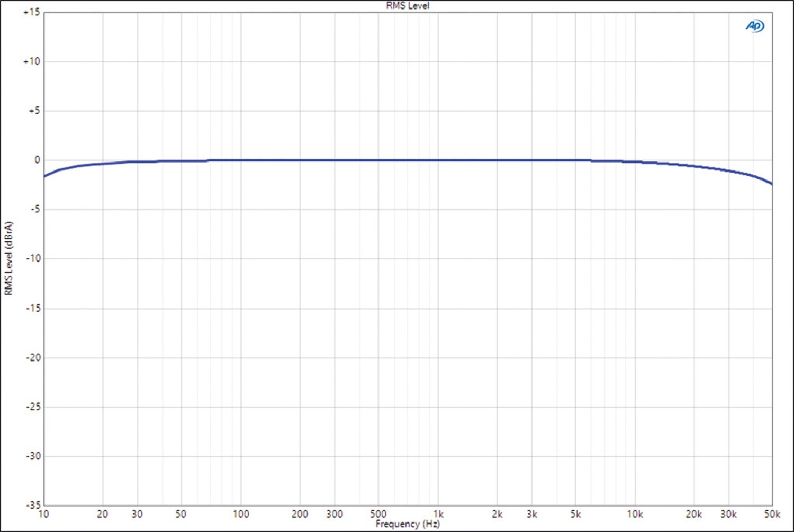Screen dimensions: 794x532
Task: Click the 50k tick at the axis end
Action: (x=772, y=514)
